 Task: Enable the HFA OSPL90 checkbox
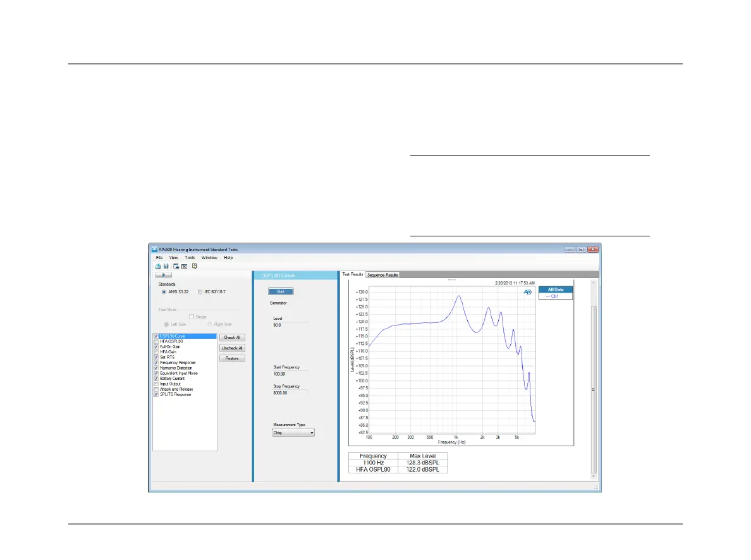pos(156,341)
